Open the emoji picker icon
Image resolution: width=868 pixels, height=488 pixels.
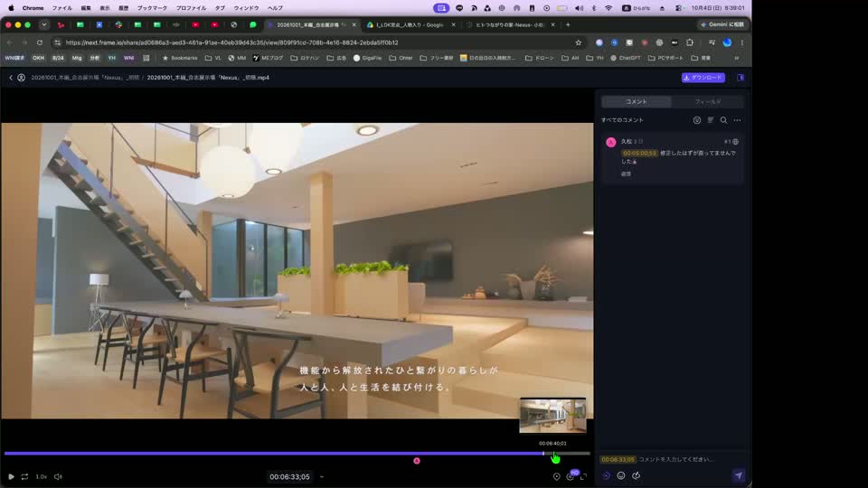[621, 475]
